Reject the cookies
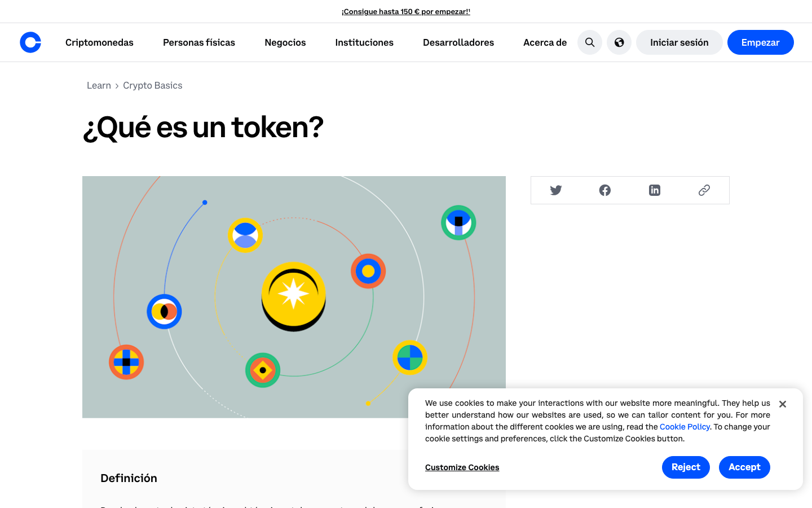Viewport: 812px width, 508px height. click(x=686, y=467)
